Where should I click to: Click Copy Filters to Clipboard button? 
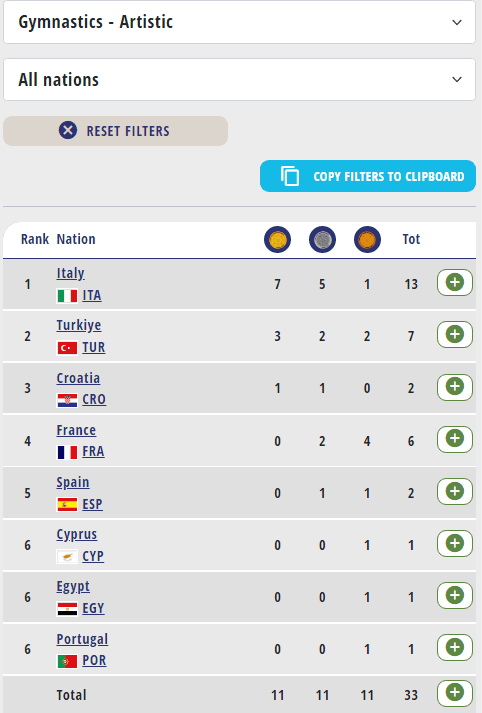click(368, 176)
